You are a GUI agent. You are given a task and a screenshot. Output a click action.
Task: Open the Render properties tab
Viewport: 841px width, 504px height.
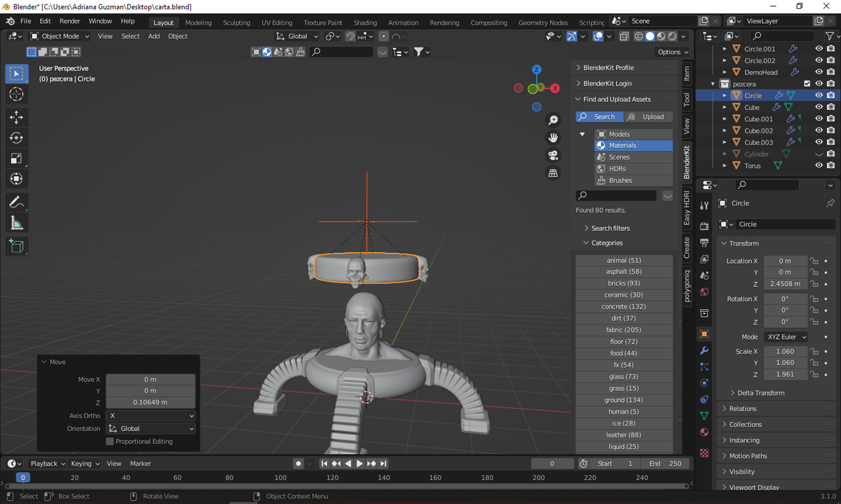click(x=704, y=226)
